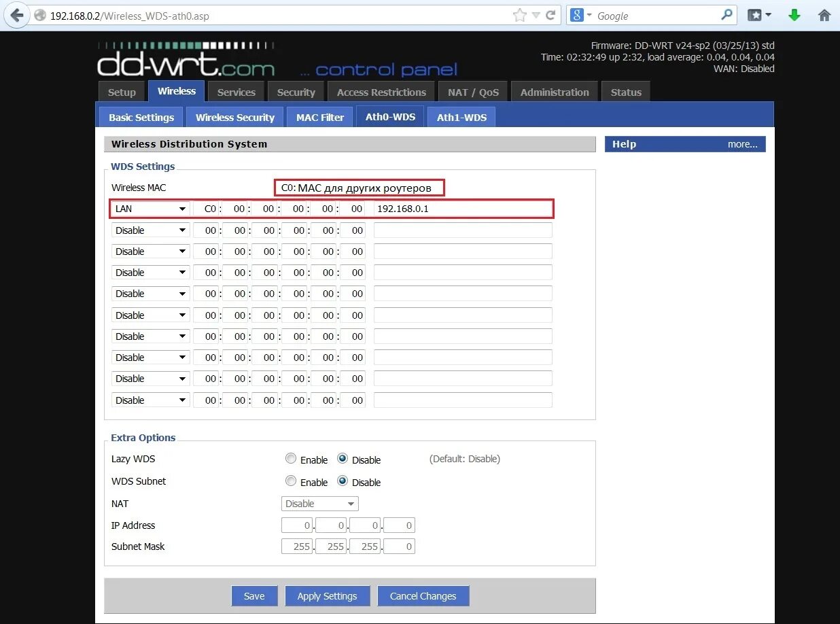Open the Setup main tab

[122, 92]
